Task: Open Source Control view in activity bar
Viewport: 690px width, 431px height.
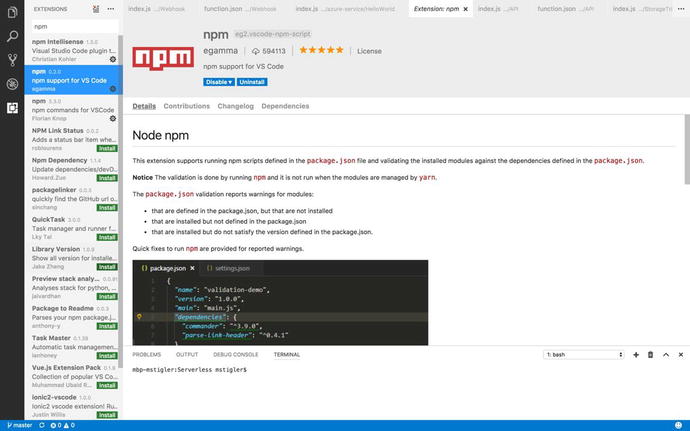Action: 12,60
